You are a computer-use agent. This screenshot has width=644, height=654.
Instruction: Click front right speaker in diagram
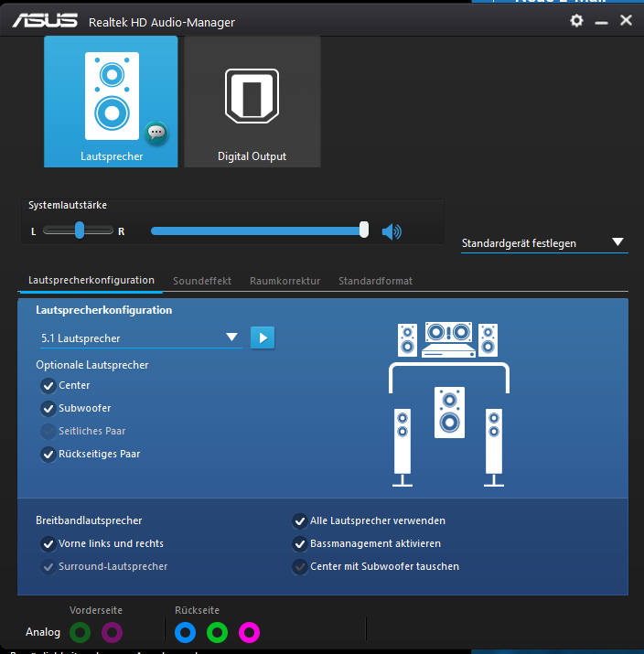pos(488,340)
